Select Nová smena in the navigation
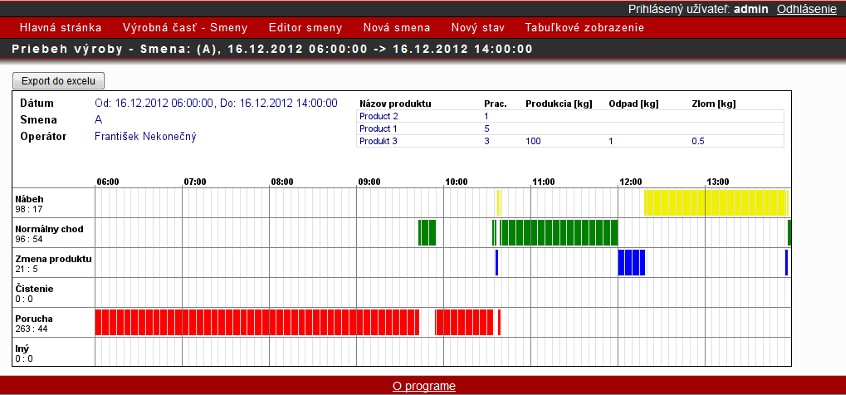Image resolution: width=846 pixels, height=395 pixels. [x=397, y=28]
